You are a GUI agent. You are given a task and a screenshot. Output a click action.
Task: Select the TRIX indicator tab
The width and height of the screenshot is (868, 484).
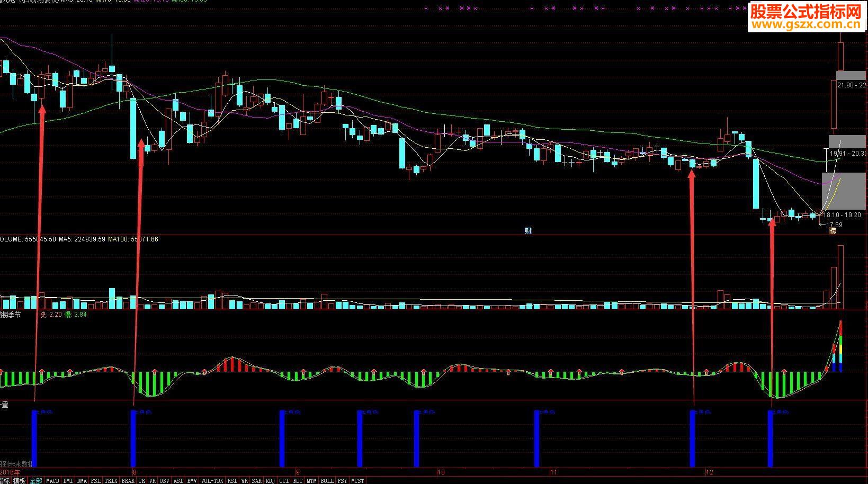[111, 481]
